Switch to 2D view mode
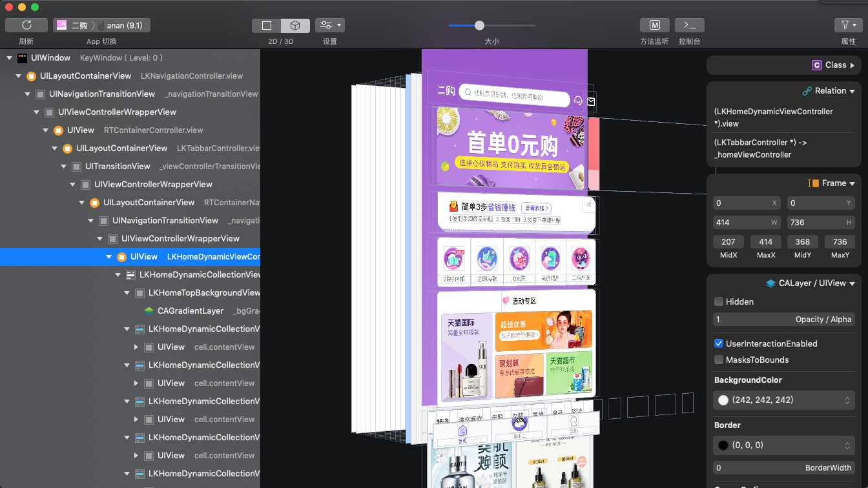868x488 pixels. tap(267, 25)
